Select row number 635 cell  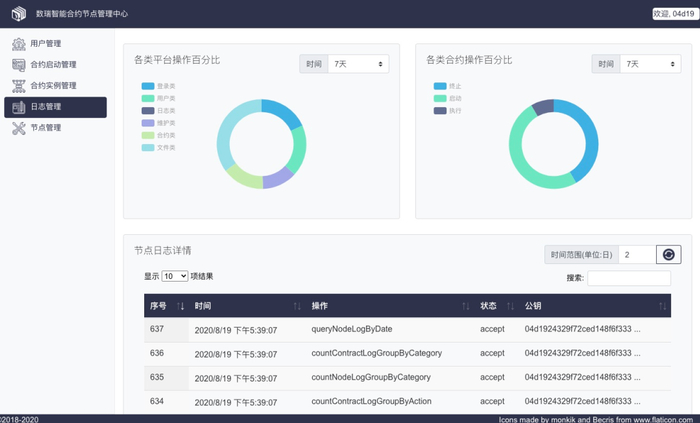point(166,378)
